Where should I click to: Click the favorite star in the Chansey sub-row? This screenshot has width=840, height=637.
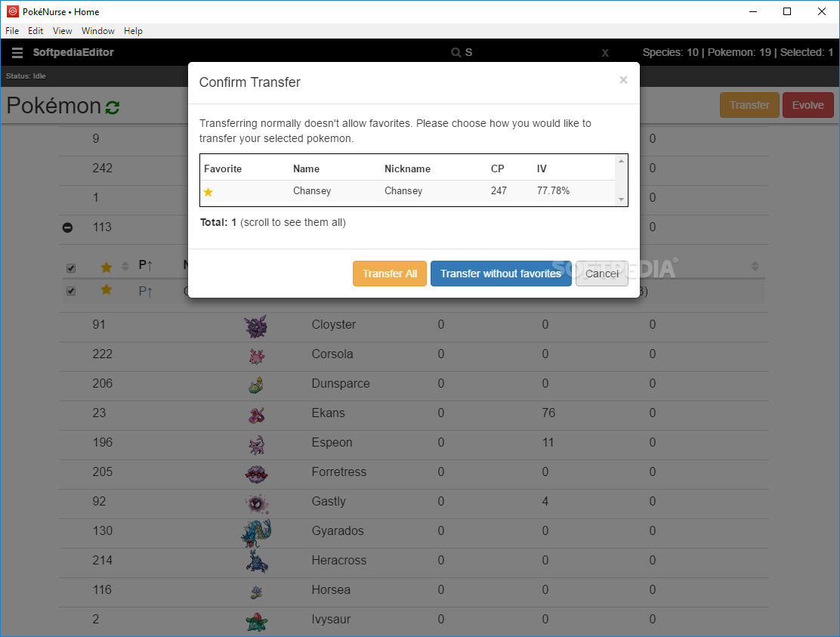(x=107, y=290)
